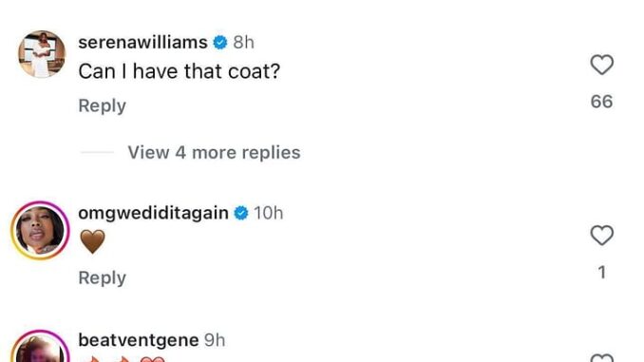View the 66 likes on serenawilliams' comment
This screenshot has height=362, width=644.
pyautogui.click(x=601, y=102)
